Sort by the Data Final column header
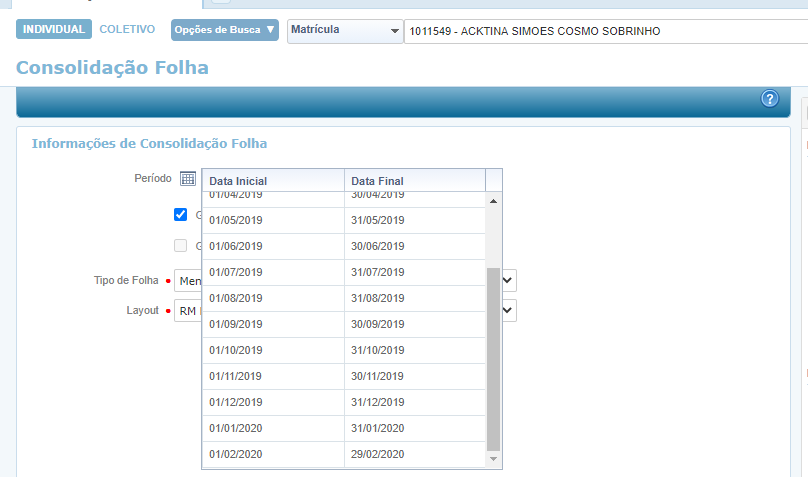This screenshot has width=808, height=477. [414, 181]
